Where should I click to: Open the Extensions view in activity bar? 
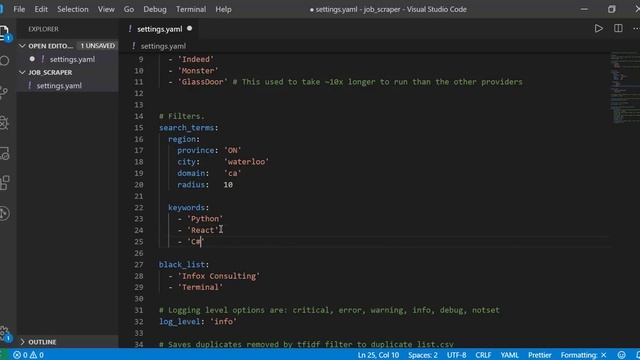pyautogui.click(x=4, y=183)
